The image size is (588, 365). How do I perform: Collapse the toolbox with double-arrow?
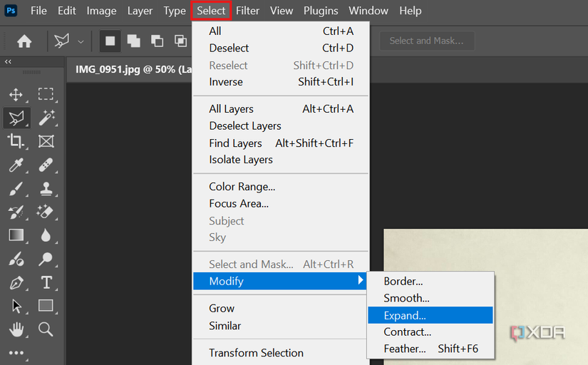click(8, 61)
